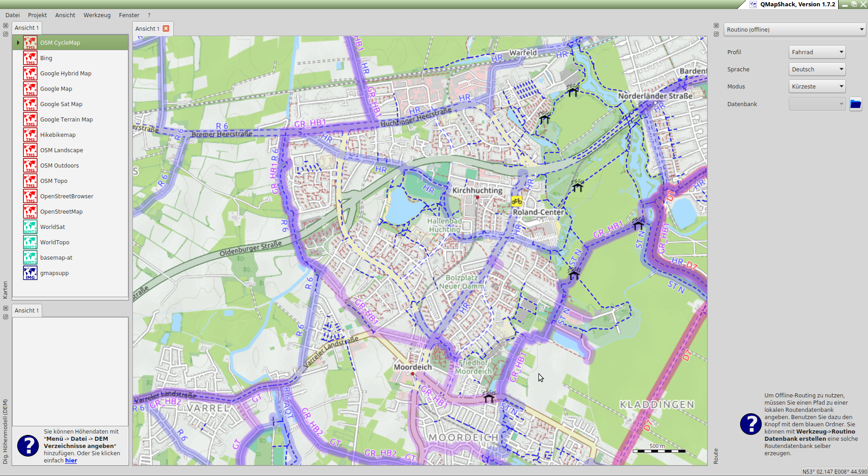Click the 'hier' link for DEM

pos(71,460)
